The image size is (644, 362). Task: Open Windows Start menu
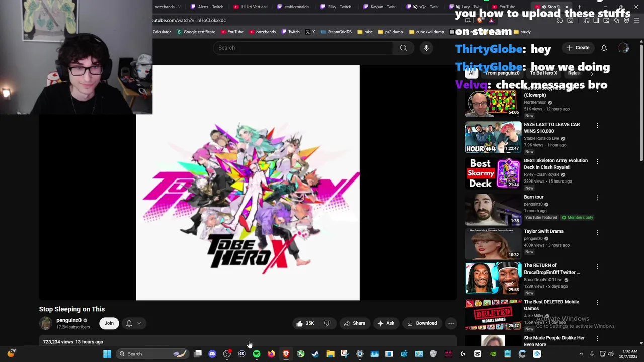click(x=107, y=354)
